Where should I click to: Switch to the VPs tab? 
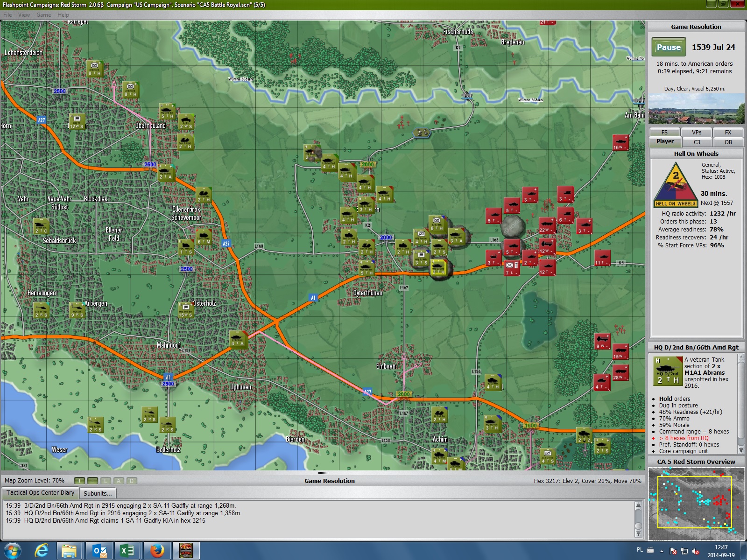point(697,133)
